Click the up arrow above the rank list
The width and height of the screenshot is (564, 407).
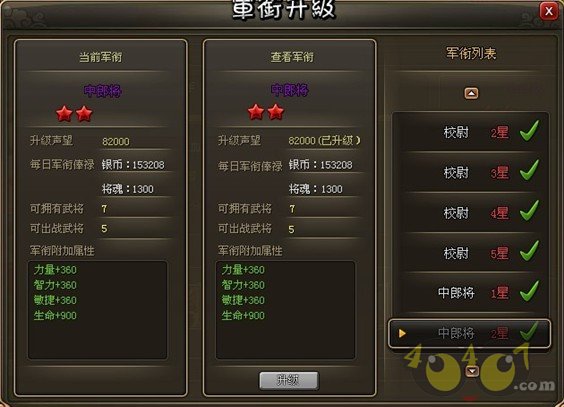point(471,93)
